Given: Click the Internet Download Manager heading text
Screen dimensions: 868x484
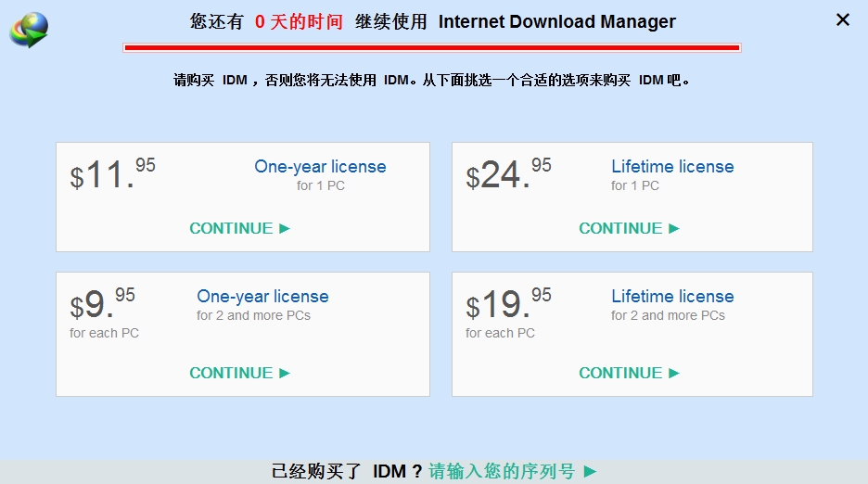Looking at the screenshot, I should 556,21.
